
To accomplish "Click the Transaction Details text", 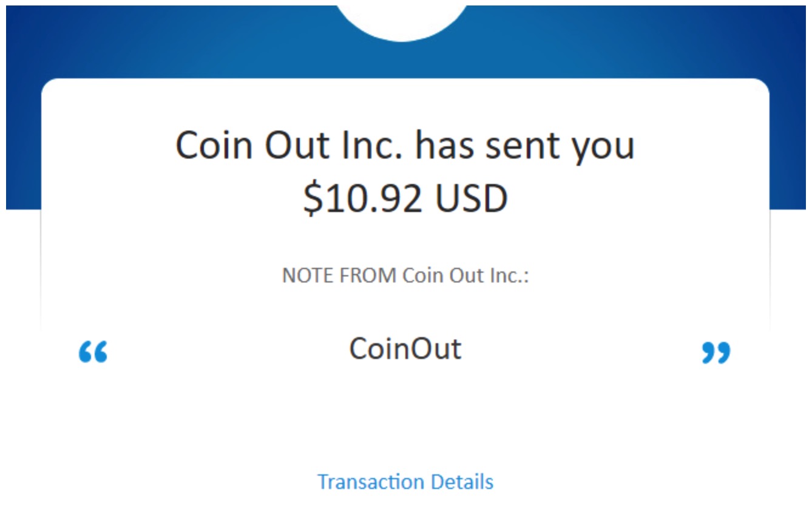I will pos(405,482).
